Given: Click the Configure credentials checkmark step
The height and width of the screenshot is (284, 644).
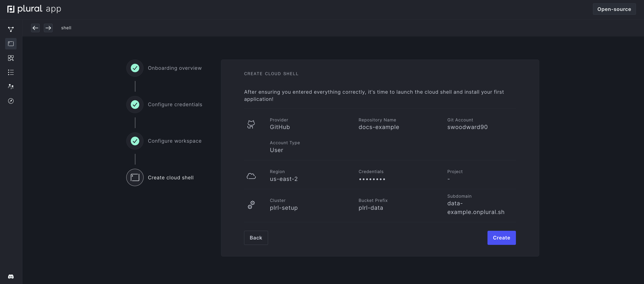Looking at the screenshot, I should (135, 104).
